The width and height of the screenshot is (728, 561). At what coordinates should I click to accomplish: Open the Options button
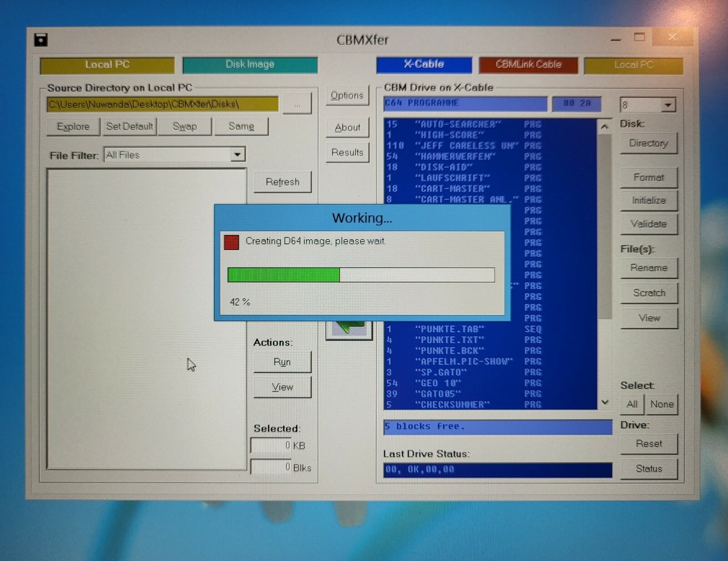[x=347, y=96]
